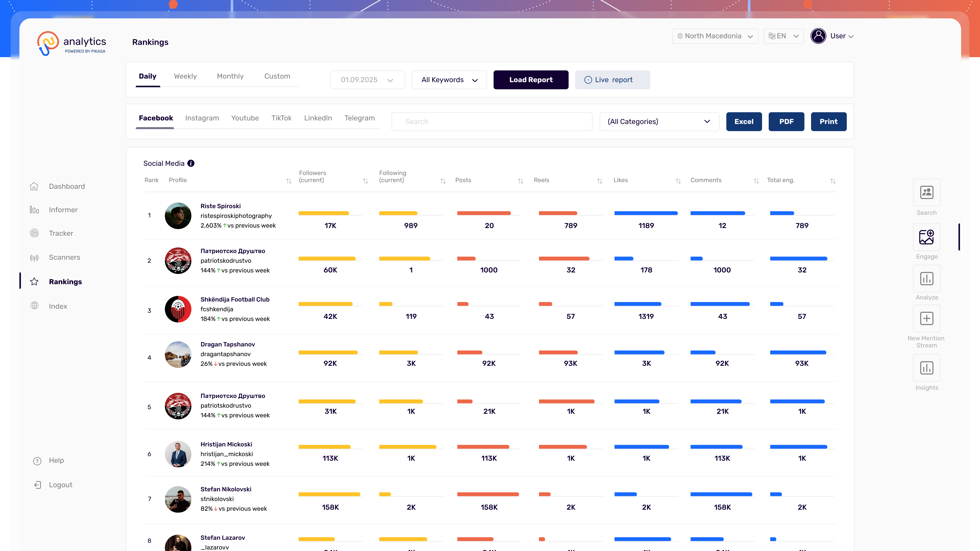Click the Social Media info icon
The width and height of the screenshot is (980, 551).
click(191, 163)
